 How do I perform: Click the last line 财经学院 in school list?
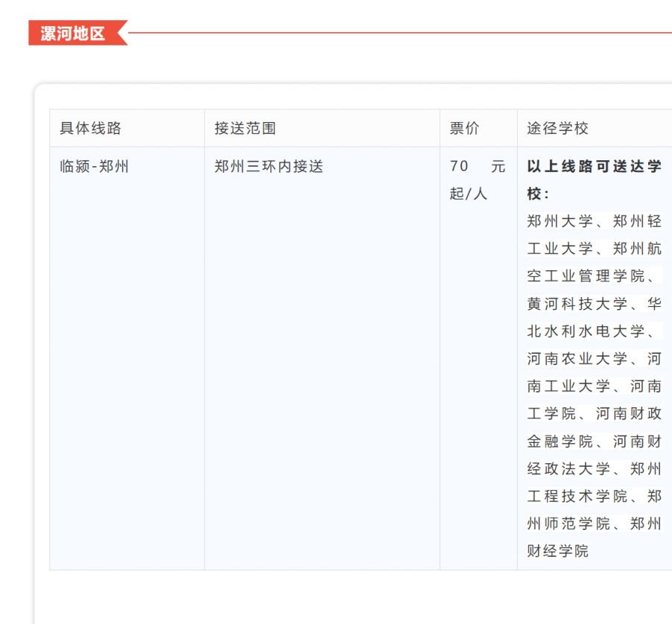point(557,551)
